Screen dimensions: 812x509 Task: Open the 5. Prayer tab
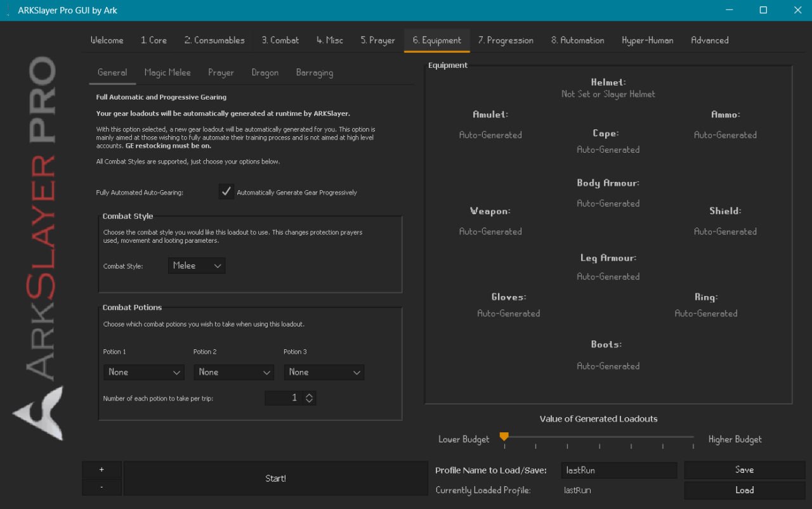click(378, 40)
